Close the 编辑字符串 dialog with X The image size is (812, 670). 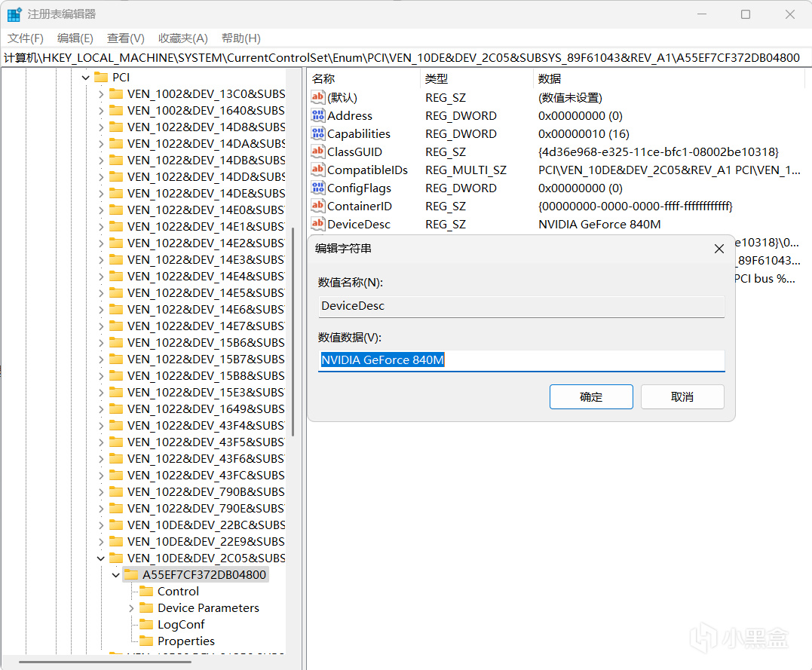[719, 249]
